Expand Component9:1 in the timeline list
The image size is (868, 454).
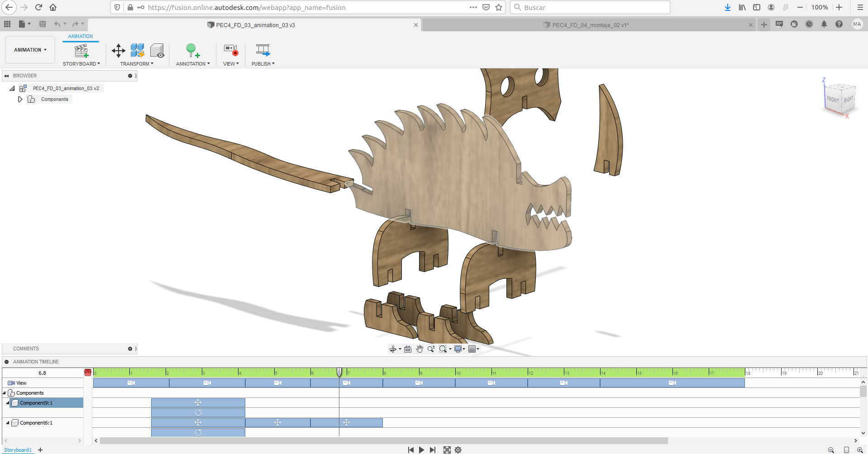7,403
